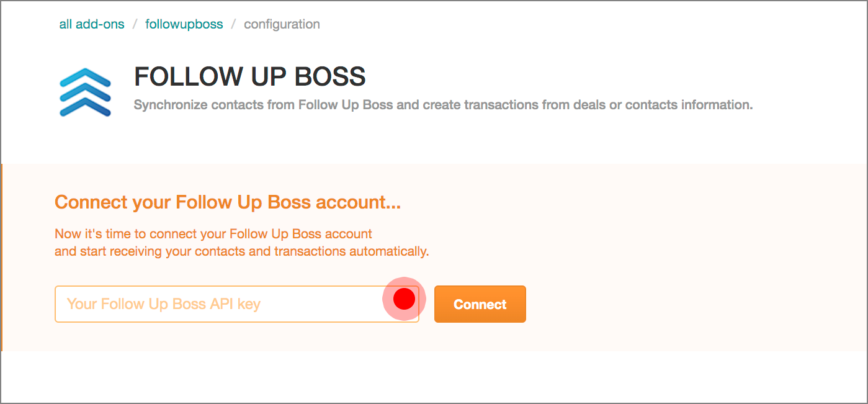
Task: Click the slash separator before "configuration"
Action: point(233,25)
